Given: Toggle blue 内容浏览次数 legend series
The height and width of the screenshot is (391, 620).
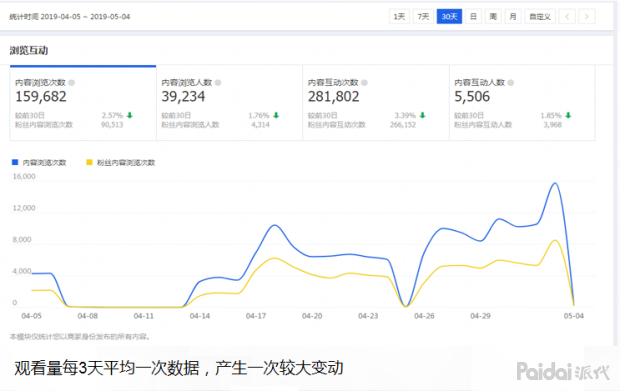Looking at the screenshot, I should point(39,162).
